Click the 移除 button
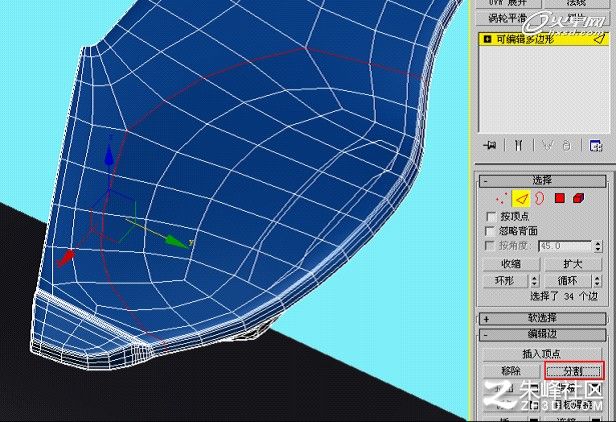Screen dimensions: 616x422 [x=511, y=371]
